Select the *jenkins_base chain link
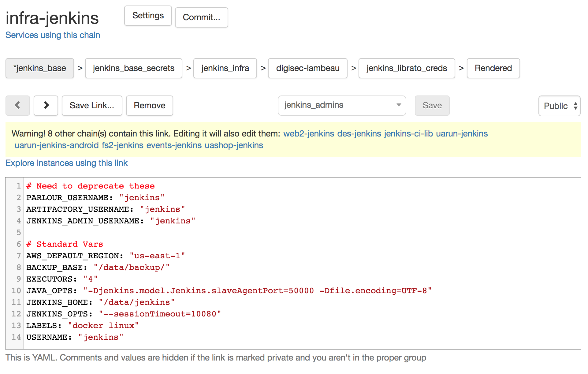The width and height of the screenshot is (588, 374). coord(40,68)
